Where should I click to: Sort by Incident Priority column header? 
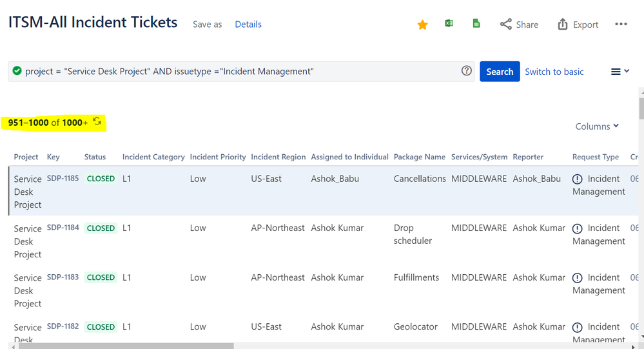(x=218, y=157)
